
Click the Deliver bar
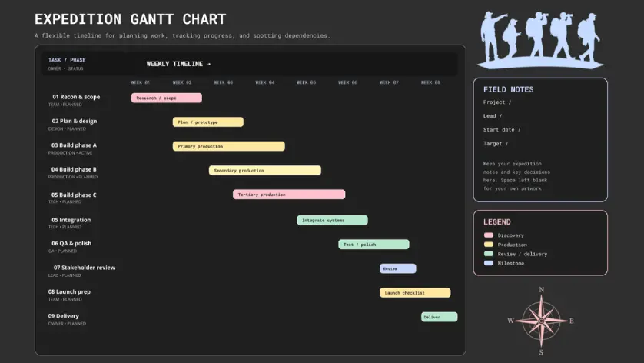coord(439,317)
